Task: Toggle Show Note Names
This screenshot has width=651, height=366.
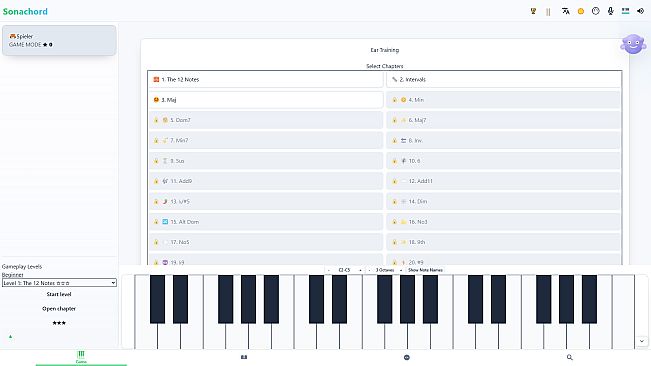Action: click(425, 270)
